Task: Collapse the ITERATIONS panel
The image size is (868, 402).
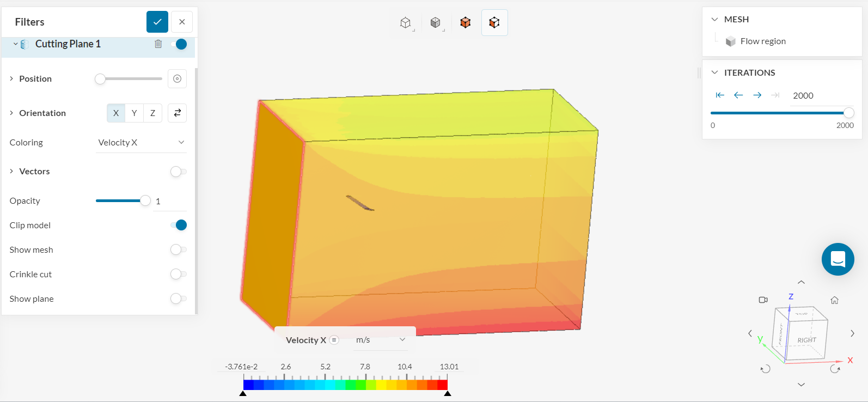Action: 715,73
